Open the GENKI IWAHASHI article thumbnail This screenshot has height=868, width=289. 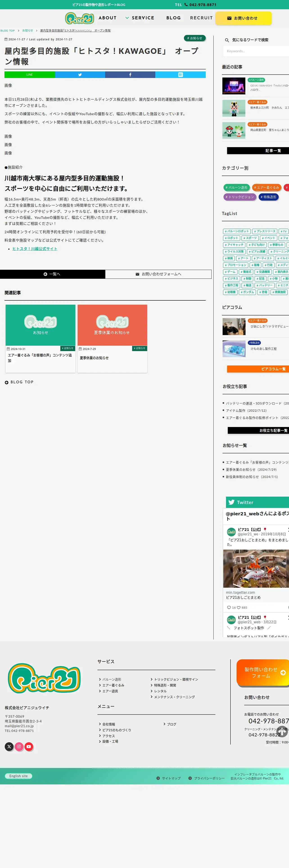coord(234,86)
